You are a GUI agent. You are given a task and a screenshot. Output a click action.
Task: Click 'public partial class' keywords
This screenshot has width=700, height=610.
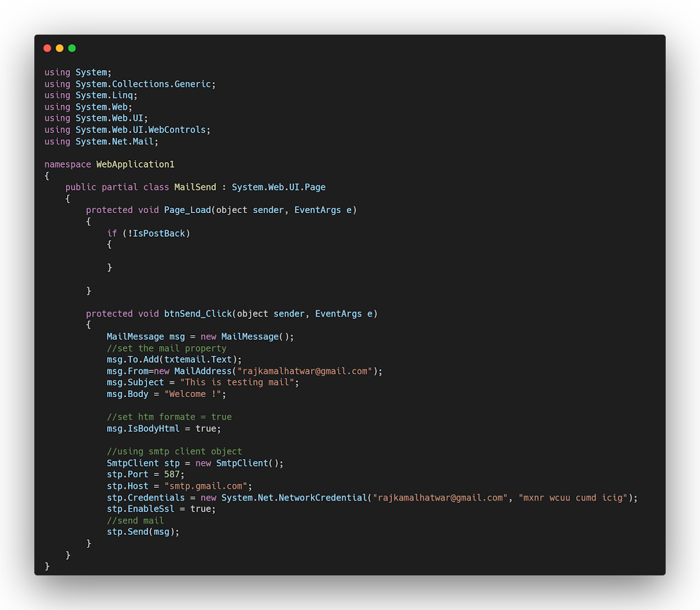117,187
